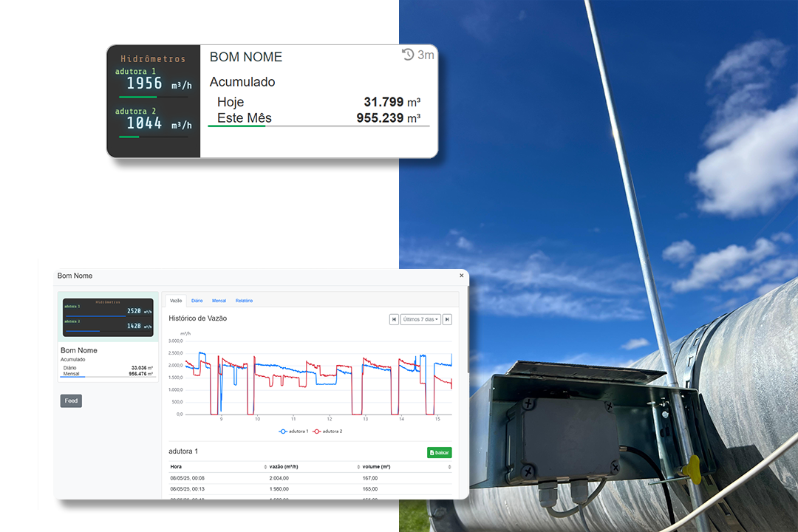Jump to the last period in chart navigation

447,319
